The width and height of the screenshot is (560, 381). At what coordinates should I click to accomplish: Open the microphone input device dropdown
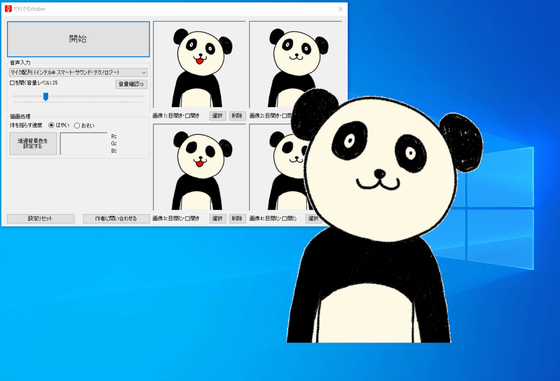(x=78, y=72)
